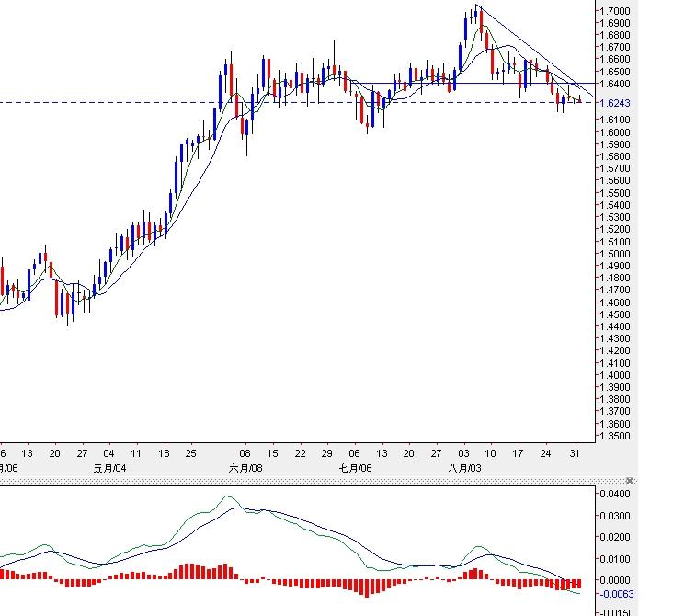Click the 0.0400 MACD axis label
Screen dimensions: 673x616
[x=615, y=494]
